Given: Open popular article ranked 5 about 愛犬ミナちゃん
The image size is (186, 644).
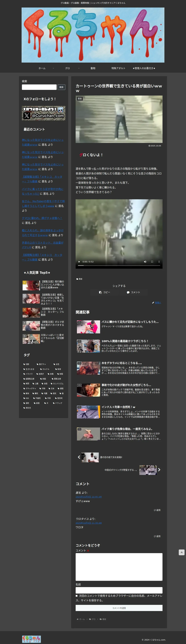Looking at the screenshot, I should click(x=44, y=339).
